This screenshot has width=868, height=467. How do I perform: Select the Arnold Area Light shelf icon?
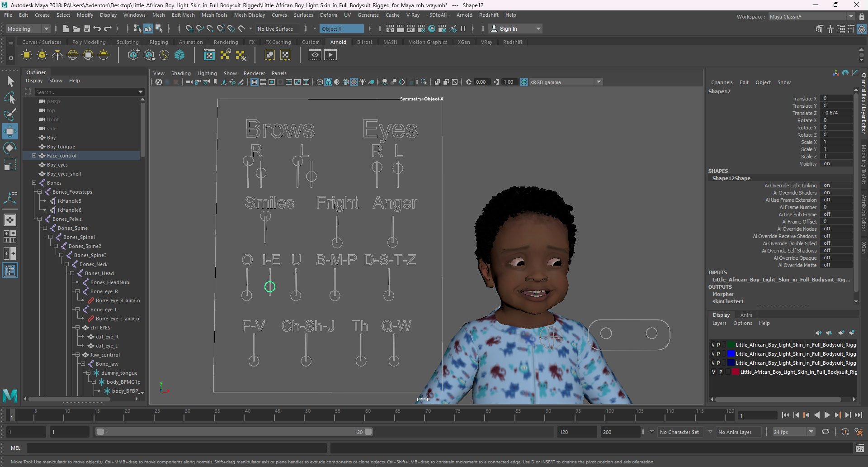[x=27, y=55]
